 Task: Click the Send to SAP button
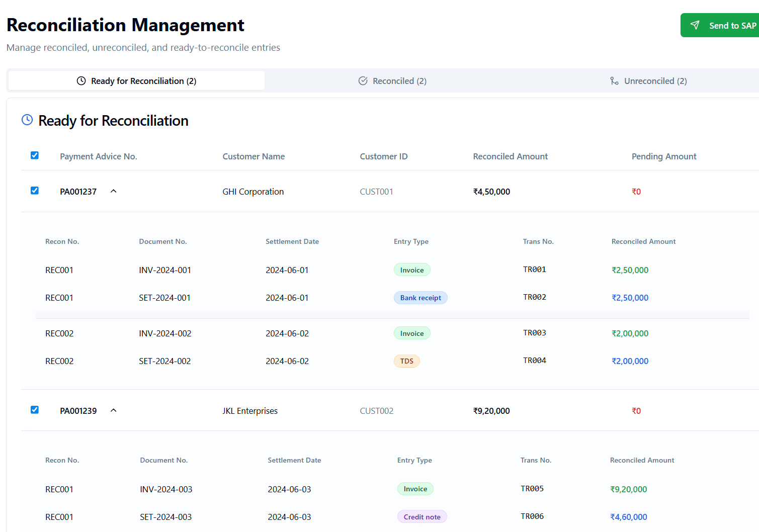[720, 25]
